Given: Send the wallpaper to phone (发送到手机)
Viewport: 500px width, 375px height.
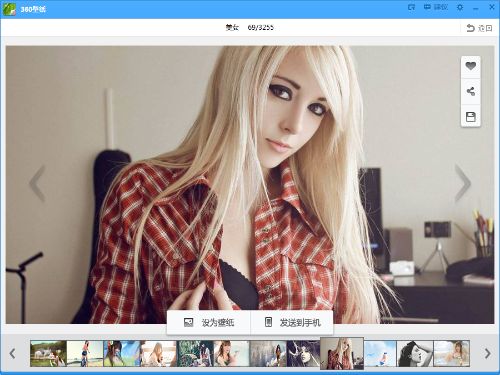Looking at the screenshot, I should pos(292,322).
